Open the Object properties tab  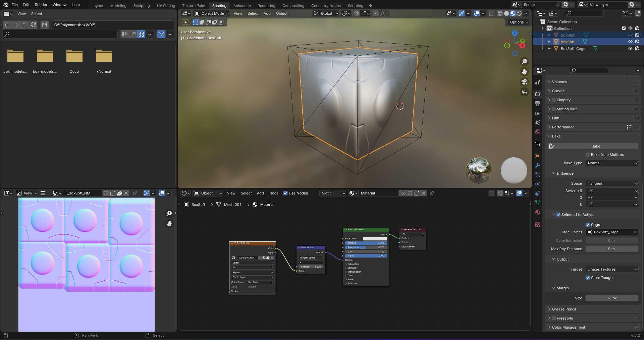point(538,156)
